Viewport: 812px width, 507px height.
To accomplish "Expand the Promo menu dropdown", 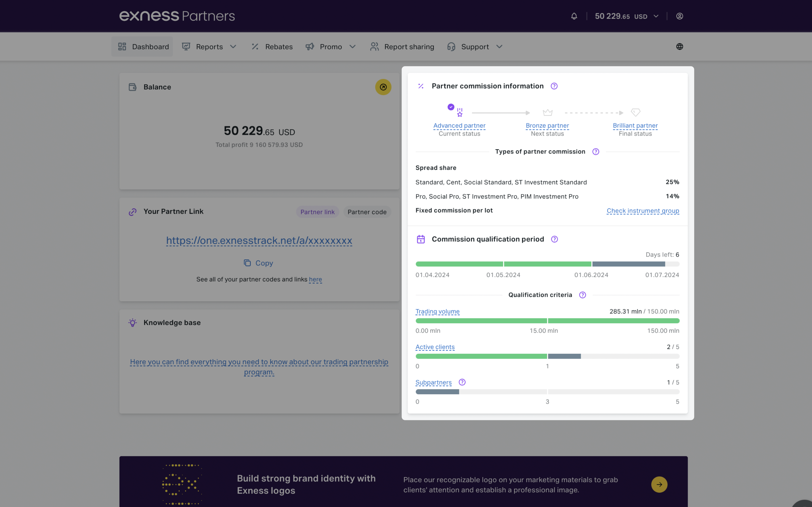I will (352, 46).
